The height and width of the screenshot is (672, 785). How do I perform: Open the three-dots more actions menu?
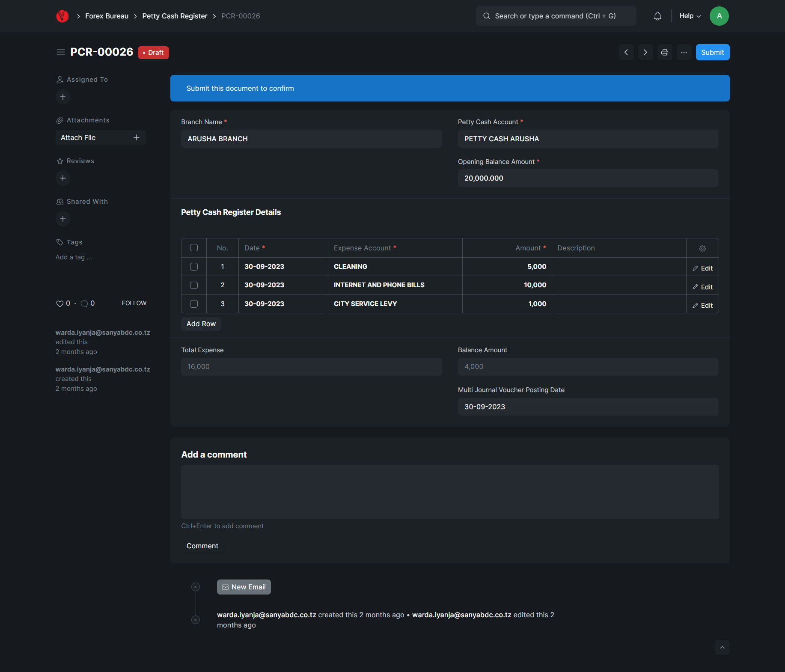coord(684,52)
